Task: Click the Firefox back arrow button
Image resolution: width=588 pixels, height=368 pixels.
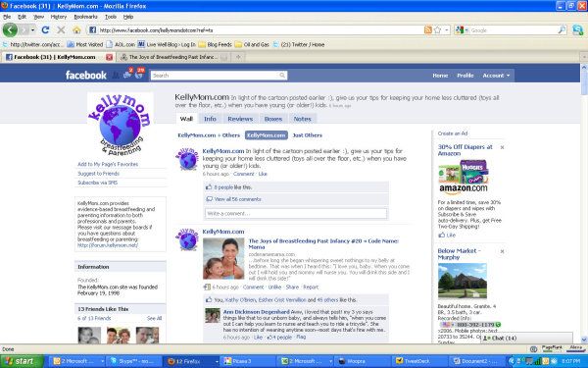Action: 10,29
